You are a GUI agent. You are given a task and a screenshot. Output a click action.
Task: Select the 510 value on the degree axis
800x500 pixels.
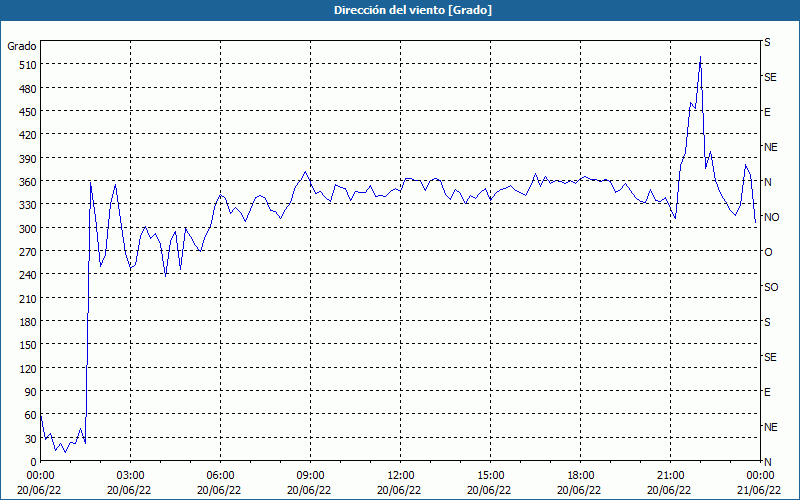pyautogui.click(x=28, y=65)
